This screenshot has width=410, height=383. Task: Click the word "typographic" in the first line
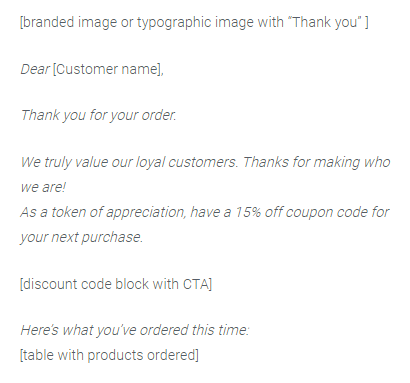click(x=174, y=23)
